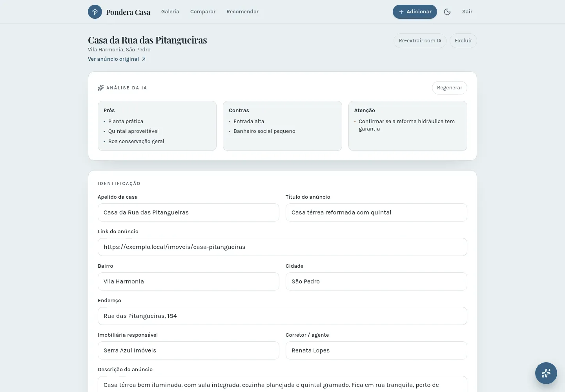565x392 pixels.
Task: Focus the Apelido da casa field
Action: click(x=188, y=212)
